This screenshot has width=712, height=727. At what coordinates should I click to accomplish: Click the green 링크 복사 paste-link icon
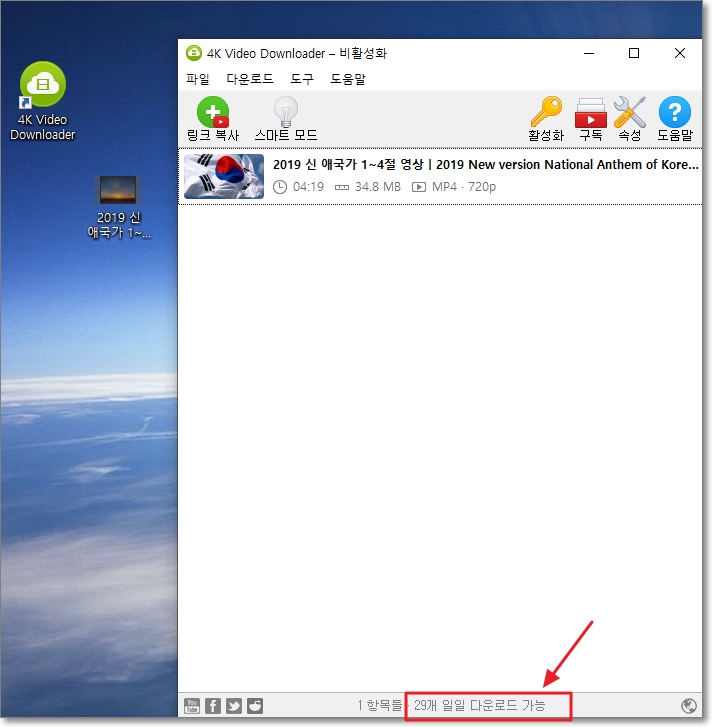click(213, 112)
